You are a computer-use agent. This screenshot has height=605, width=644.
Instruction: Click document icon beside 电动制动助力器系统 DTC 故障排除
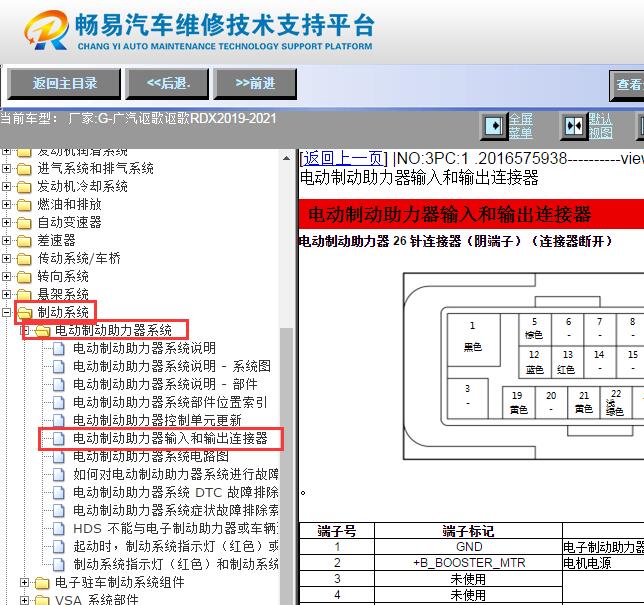tap(59, 492)
